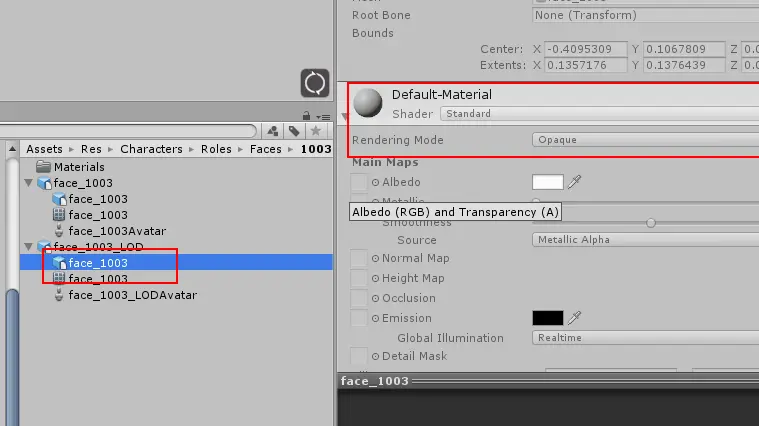Viewport: 759px width, 426px height.
Task: Collapse the face_1003 model asset
Action: [29, 183]
